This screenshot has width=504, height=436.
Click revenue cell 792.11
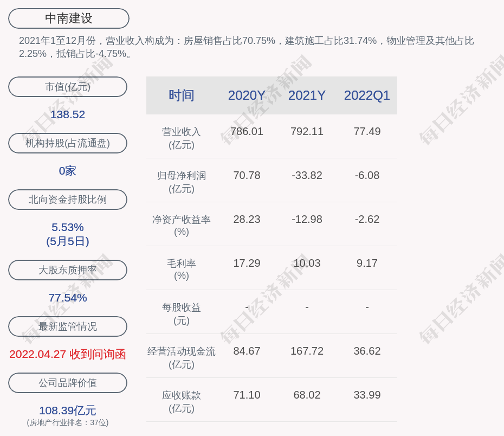(307, 131)
